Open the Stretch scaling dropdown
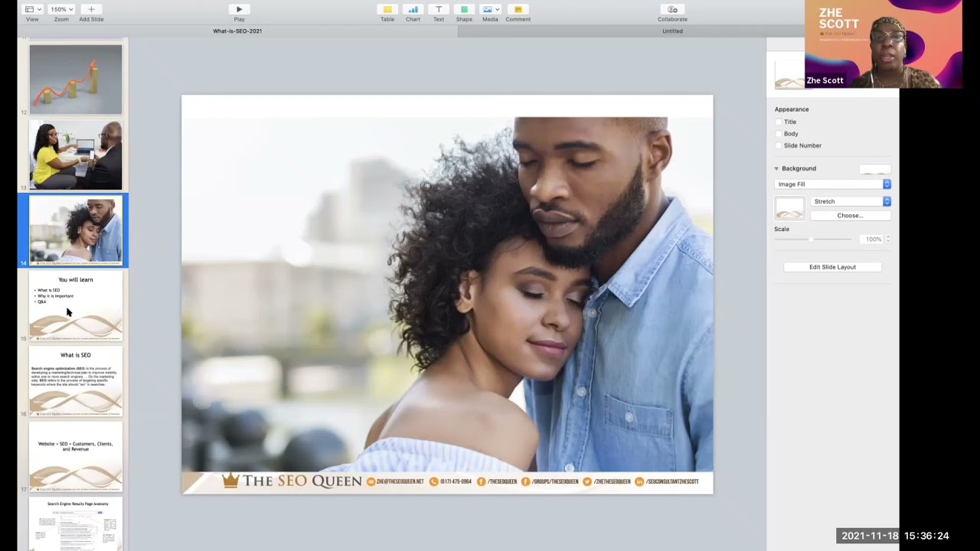The width and height of the screenshot is (980, 551). 850,201
